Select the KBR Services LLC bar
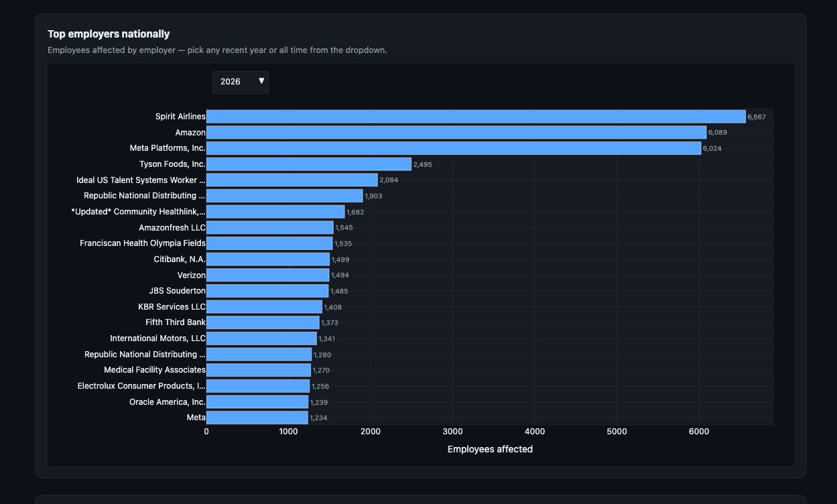837x504 pixels. click(264, 307)
